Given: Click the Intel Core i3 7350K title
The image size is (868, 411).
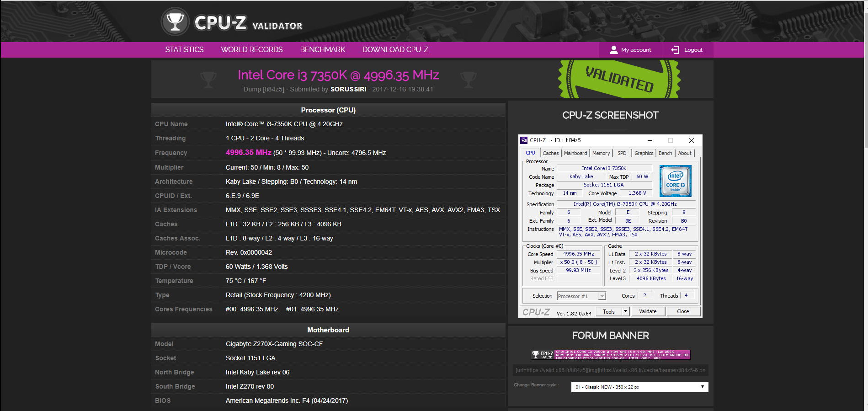Looking at the screenshot, I should coord(338,75).
